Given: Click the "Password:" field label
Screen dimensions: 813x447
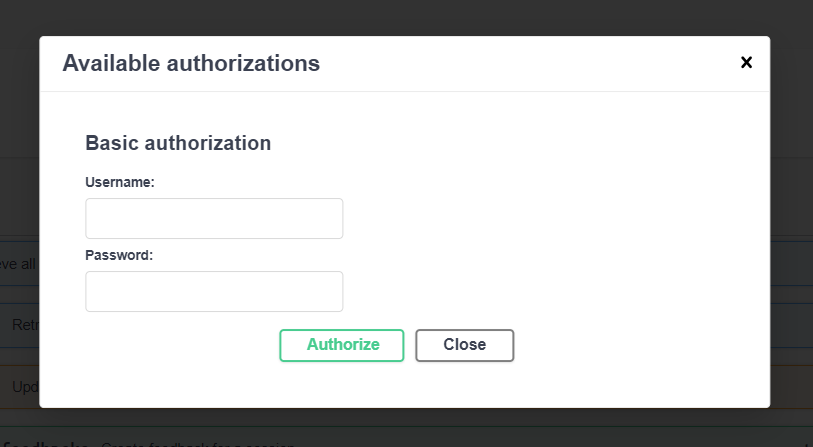Looking at the screenshot, I should pos(119,255).
